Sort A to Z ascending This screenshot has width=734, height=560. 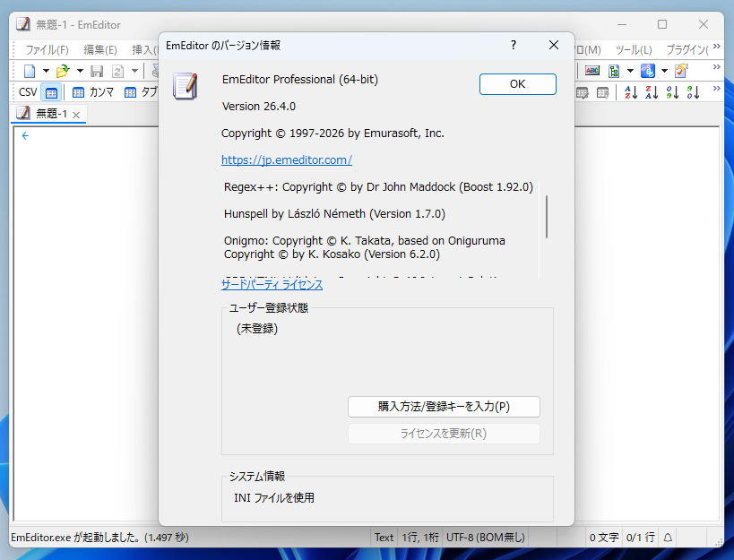[631, 92]
